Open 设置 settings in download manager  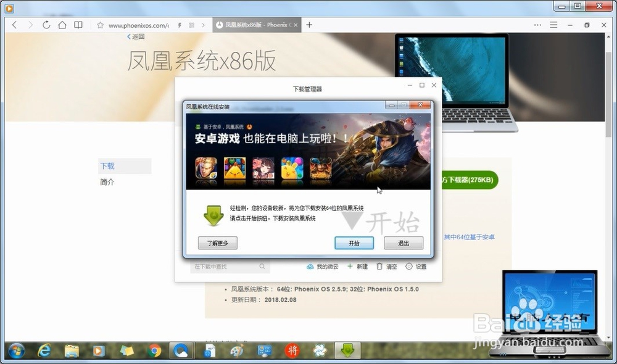coord(416,267)
